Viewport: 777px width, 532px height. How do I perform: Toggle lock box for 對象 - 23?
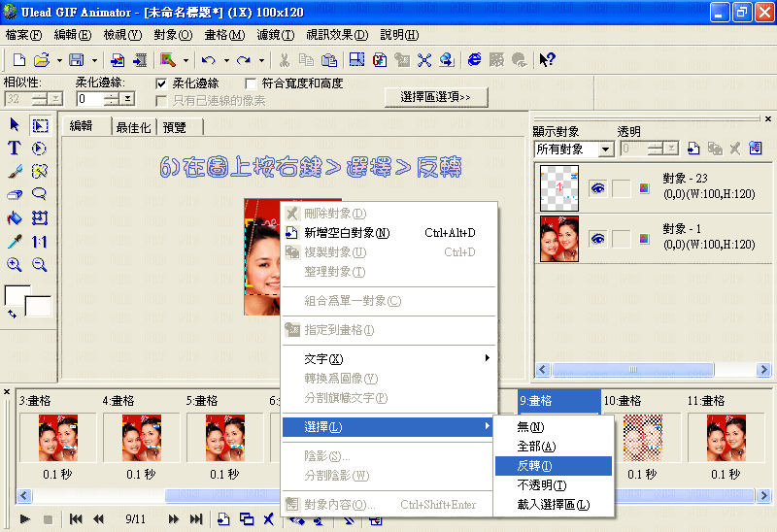tap(621, 188)
